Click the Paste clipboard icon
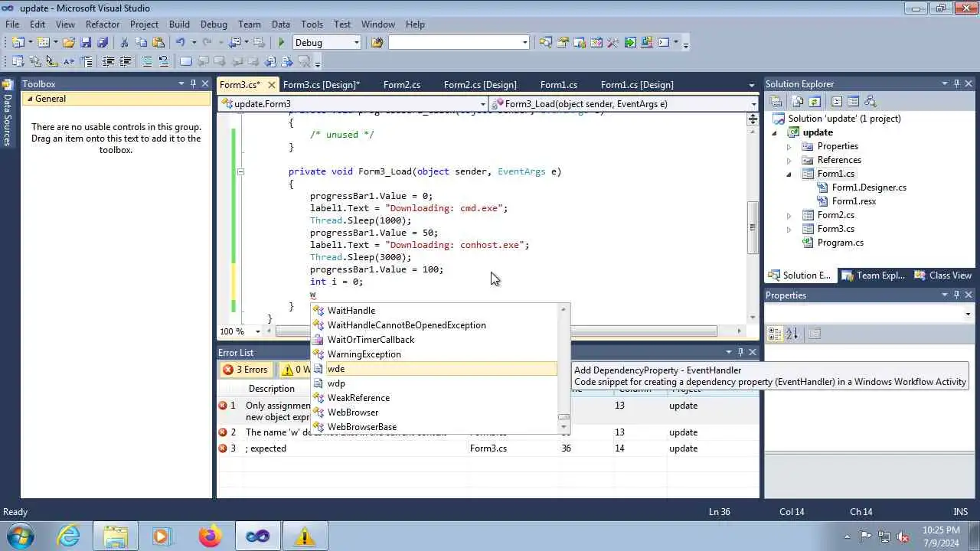Image resolution: width=980 pixels, height=551 pixels. [158, 43]
